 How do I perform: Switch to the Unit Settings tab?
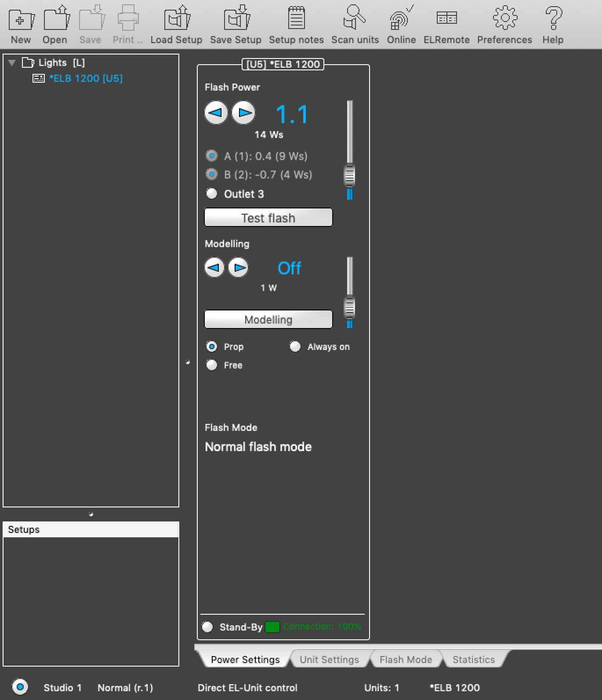point(329,660)
